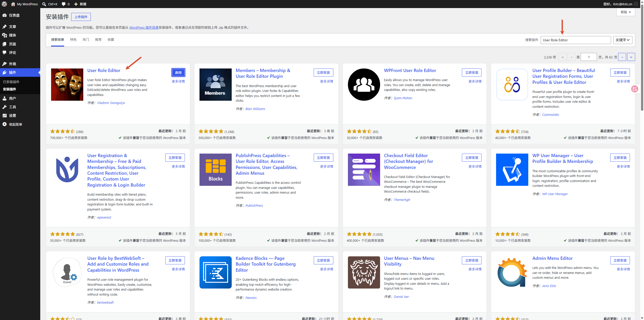Click 上传插件 upload button
The height and width of the screenshot is (320, 644).
81,17
